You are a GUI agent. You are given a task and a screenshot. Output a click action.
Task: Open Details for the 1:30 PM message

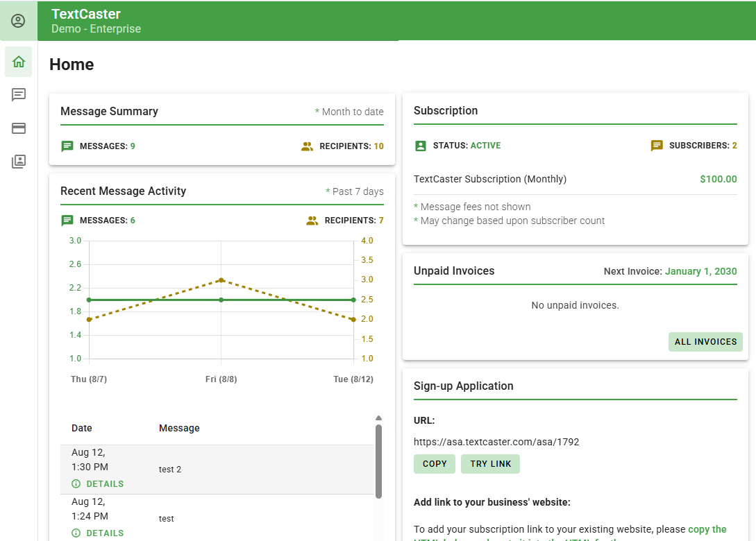(98, 483)
